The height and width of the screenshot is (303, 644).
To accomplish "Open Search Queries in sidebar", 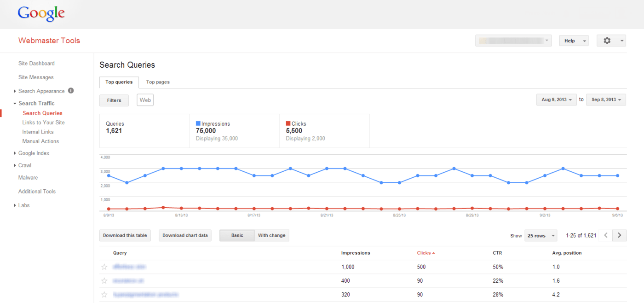I will click(42, 113).
